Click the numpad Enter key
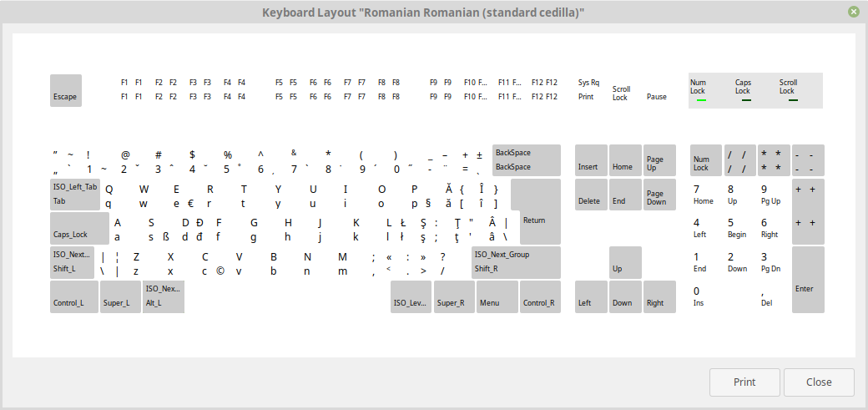The width and height of the screenshot is (868, 410). (808, 279)
